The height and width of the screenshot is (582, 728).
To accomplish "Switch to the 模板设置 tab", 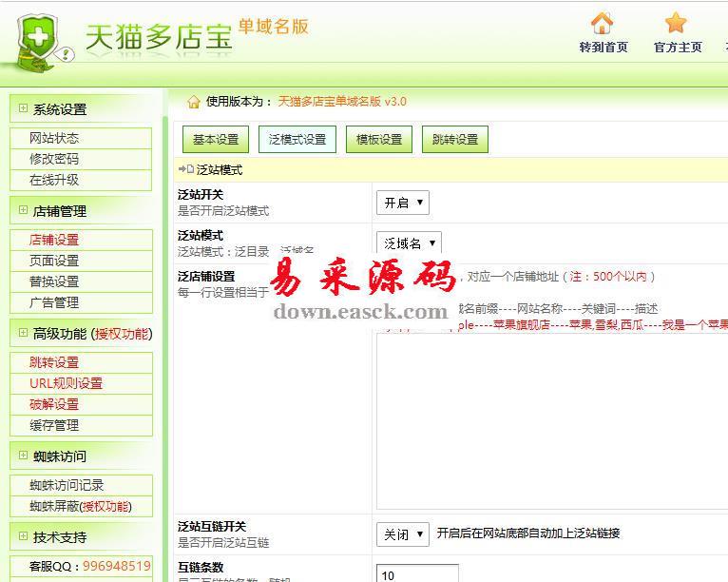I will pos(379,140).
